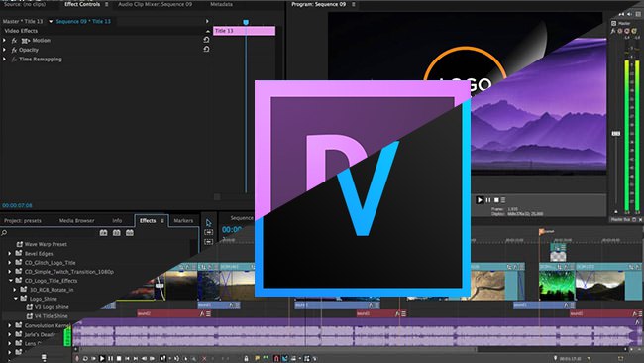Toggle Accelerated Effects filter in Effects panel

103,233
